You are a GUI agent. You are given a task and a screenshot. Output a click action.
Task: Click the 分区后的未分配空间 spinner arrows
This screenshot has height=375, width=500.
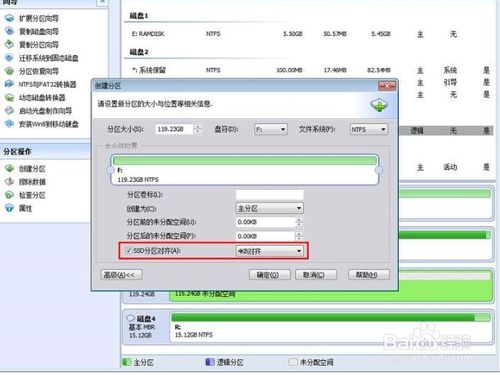299,236
